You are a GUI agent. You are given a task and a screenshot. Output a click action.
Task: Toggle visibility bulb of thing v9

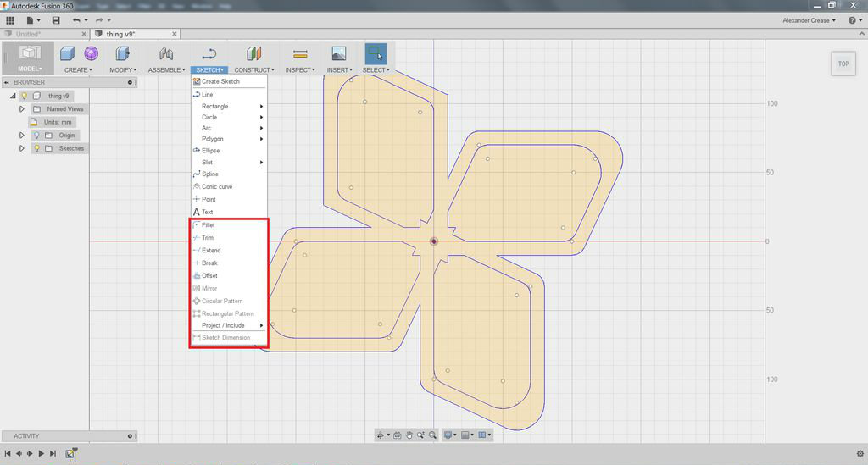[x=25, y=96]
